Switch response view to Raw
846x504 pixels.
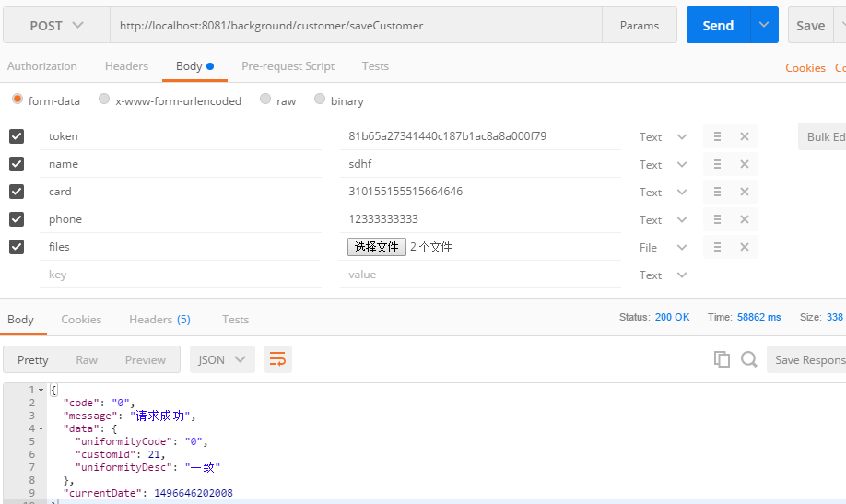(x=87, y=360)
